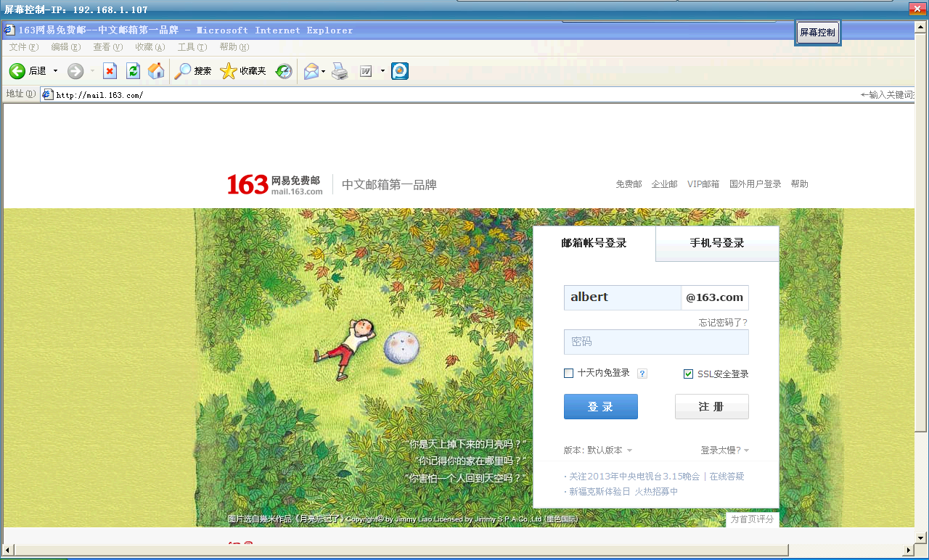
Task: Enable the 十天内免登录 checkbox
Action: point(569,374)
